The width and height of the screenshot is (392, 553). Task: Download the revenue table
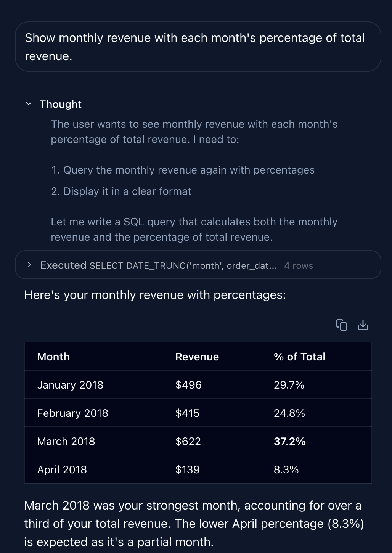pyautogui.click(x=363, y=325)
